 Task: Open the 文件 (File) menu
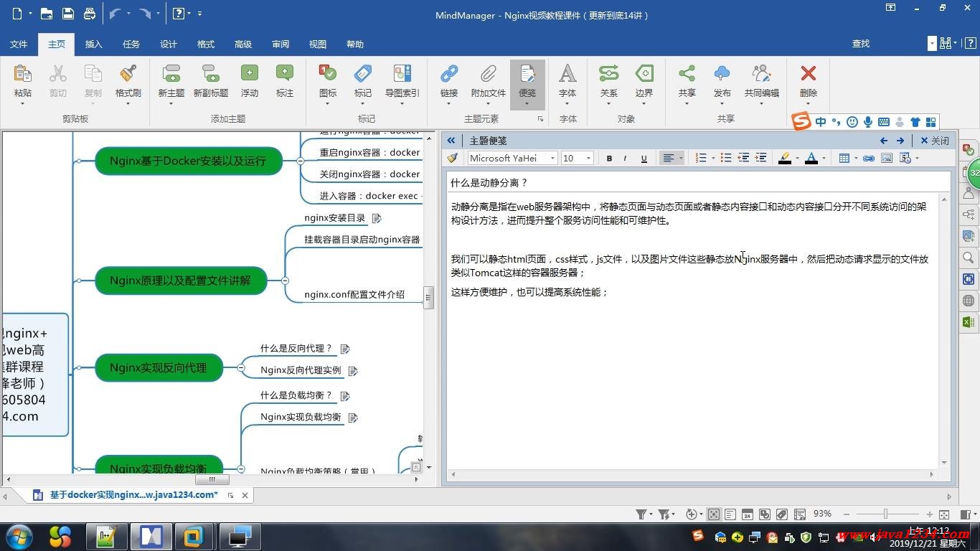[19, 44]
